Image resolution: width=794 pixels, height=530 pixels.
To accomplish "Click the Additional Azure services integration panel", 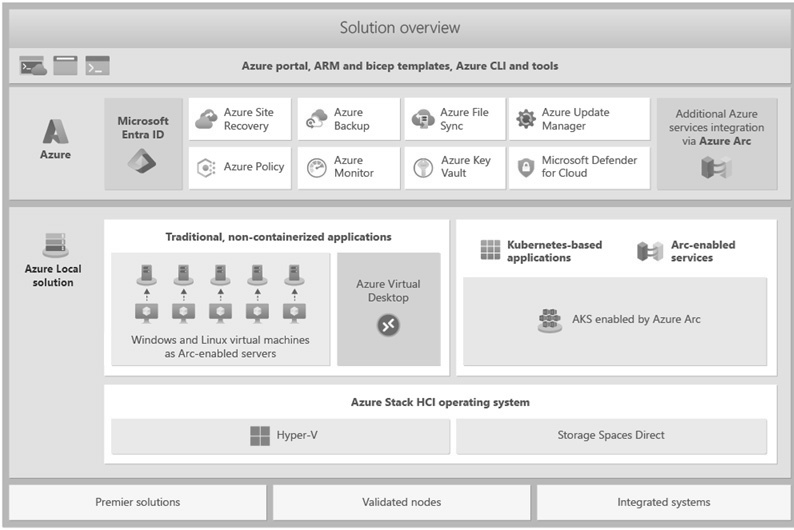I will tap(717, 144).
